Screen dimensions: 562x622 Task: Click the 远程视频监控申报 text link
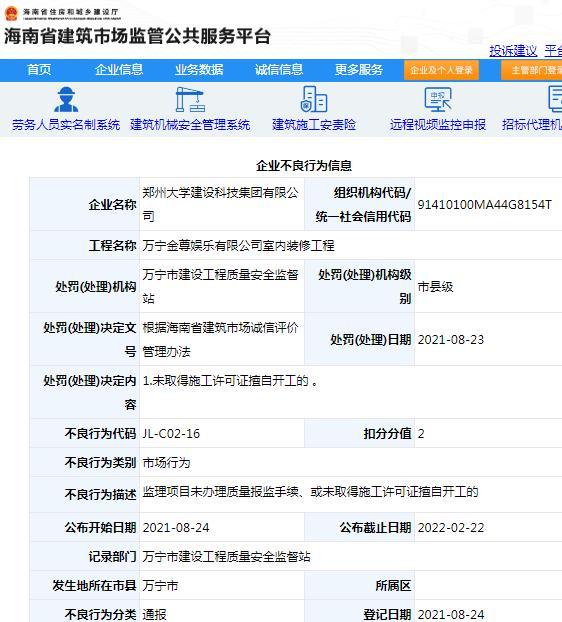[438, 125]
